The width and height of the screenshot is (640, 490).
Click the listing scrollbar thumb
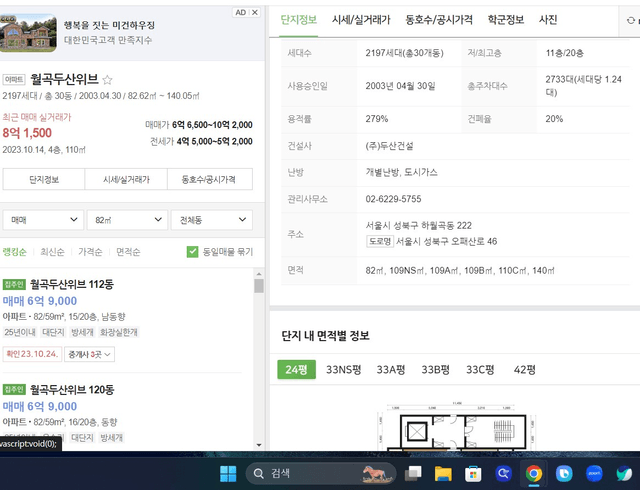click(x=259, y=286)
